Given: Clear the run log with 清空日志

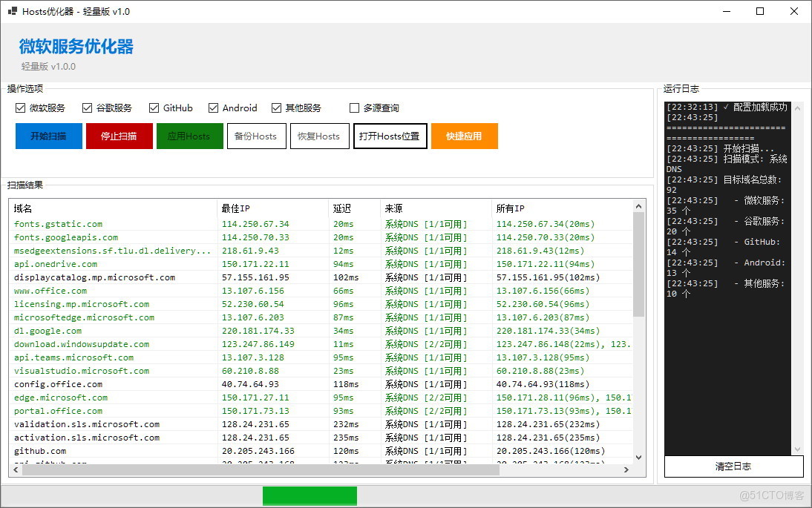Looking at the screenshot, I should pos(733,466).
